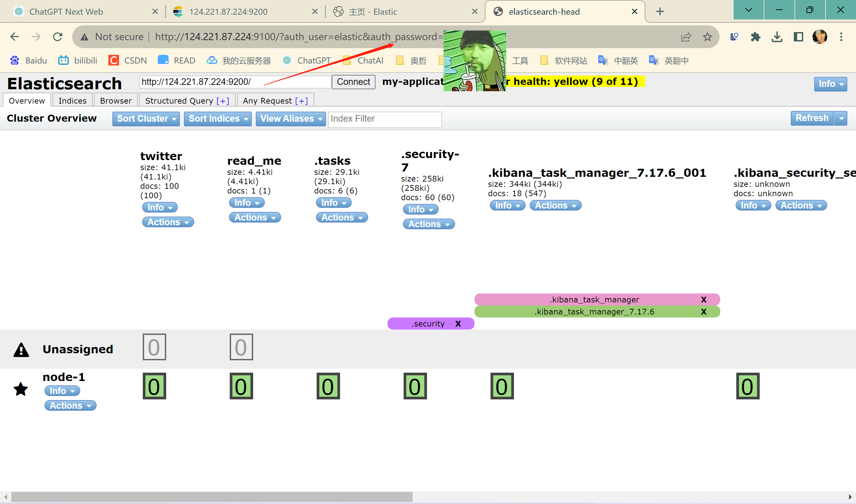The width and height of the screenshot is (856, 504).
Task: Open the CSDN bookmark
Action: point(135,60)
